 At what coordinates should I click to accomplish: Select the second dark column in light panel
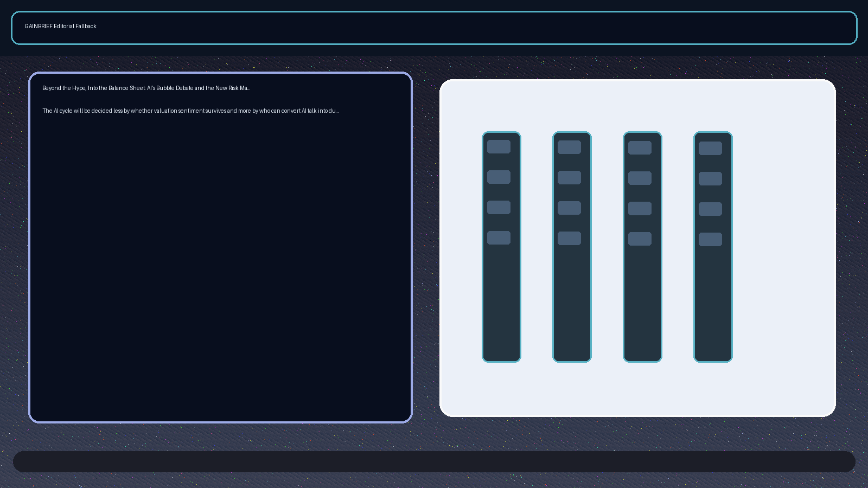click(572, 247)
